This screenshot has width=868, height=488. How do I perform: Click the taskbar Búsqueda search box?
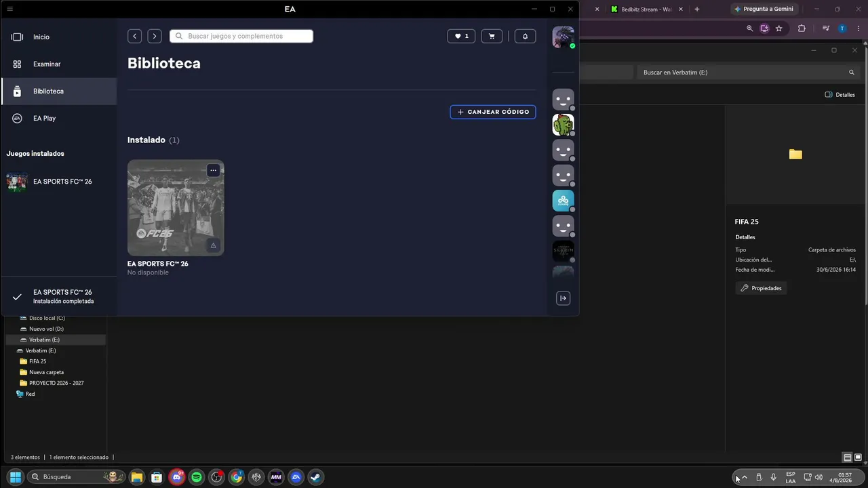tap(75, 477)
